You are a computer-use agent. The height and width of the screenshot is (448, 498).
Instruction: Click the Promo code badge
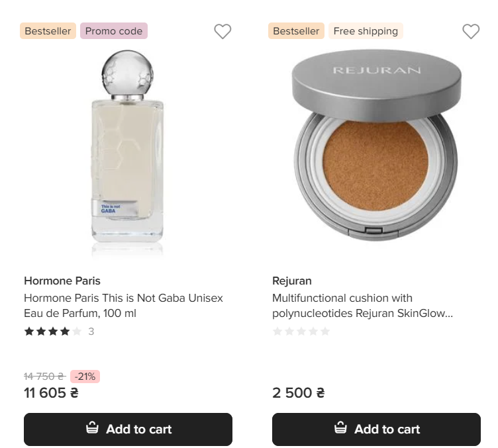pos(114,31)
